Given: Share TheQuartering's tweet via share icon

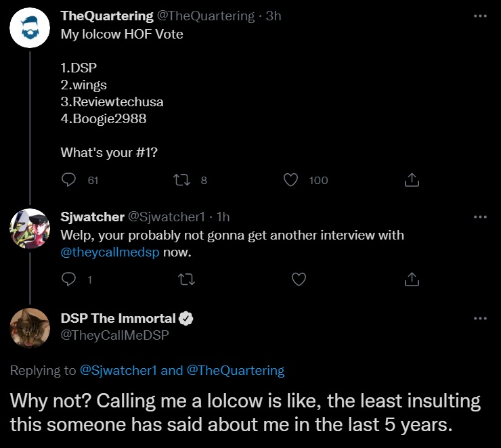Looking at the screenshot, I should coord(412,180).
